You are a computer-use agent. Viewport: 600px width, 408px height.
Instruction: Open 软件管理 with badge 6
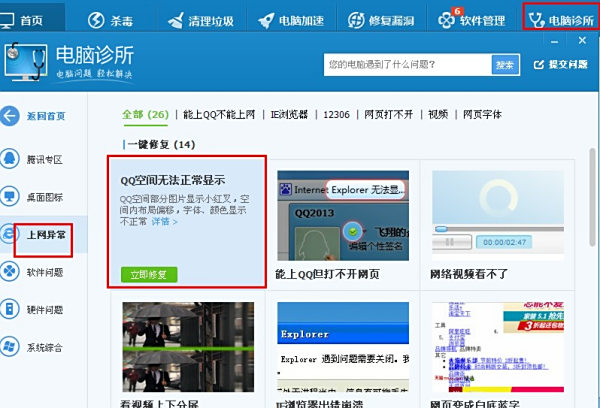point(471,20)
